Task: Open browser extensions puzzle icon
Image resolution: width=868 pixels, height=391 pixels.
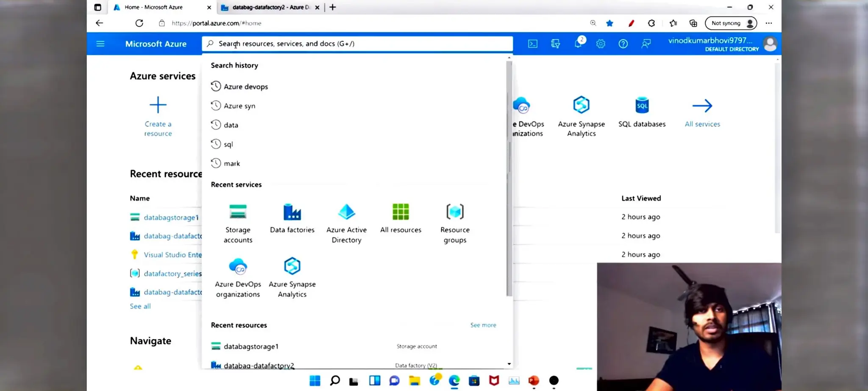Action: pos(651,23)
